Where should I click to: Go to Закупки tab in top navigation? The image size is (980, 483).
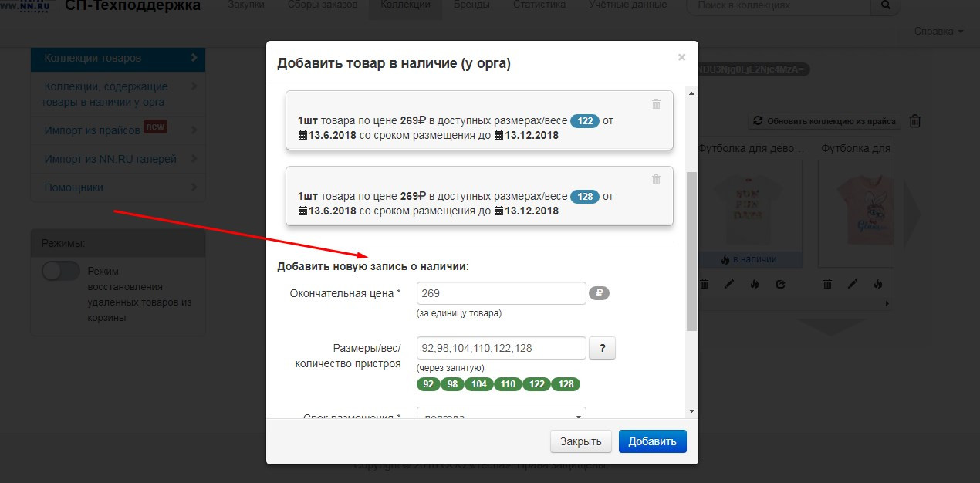pos(246,6)
